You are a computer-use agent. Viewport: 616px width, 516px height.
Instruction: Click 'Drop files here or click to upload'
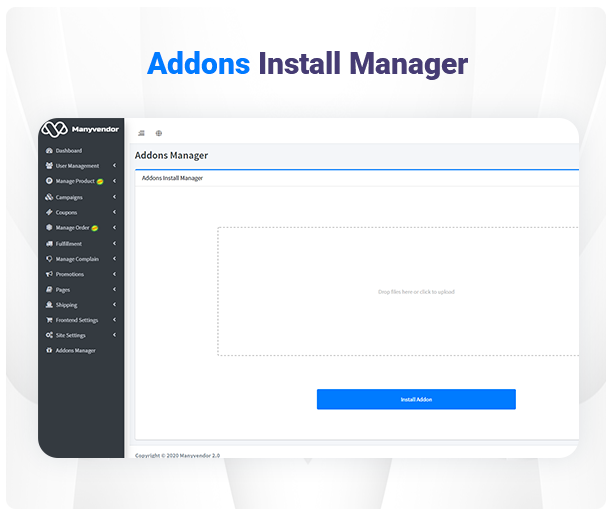click(416, 292)
